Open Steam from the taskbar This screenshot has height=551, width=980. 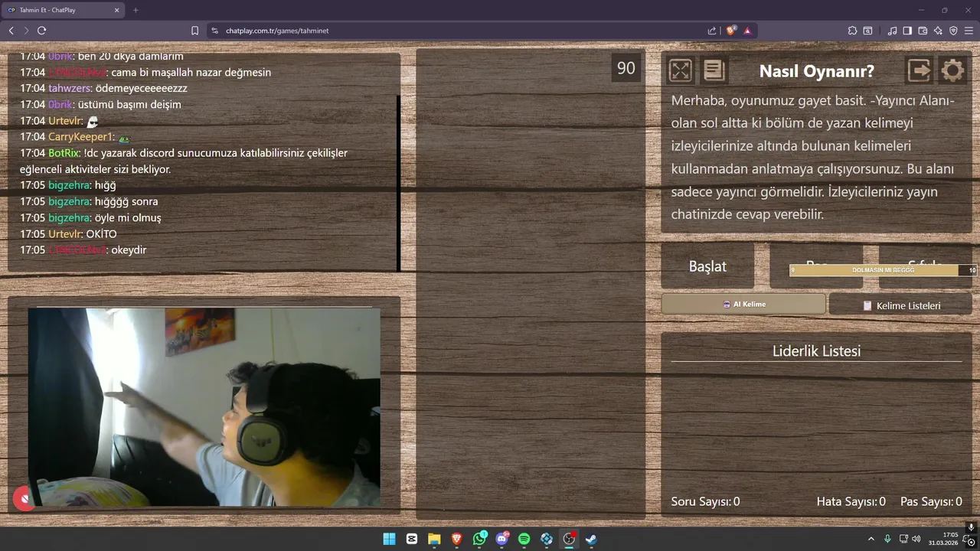[591, 539]
